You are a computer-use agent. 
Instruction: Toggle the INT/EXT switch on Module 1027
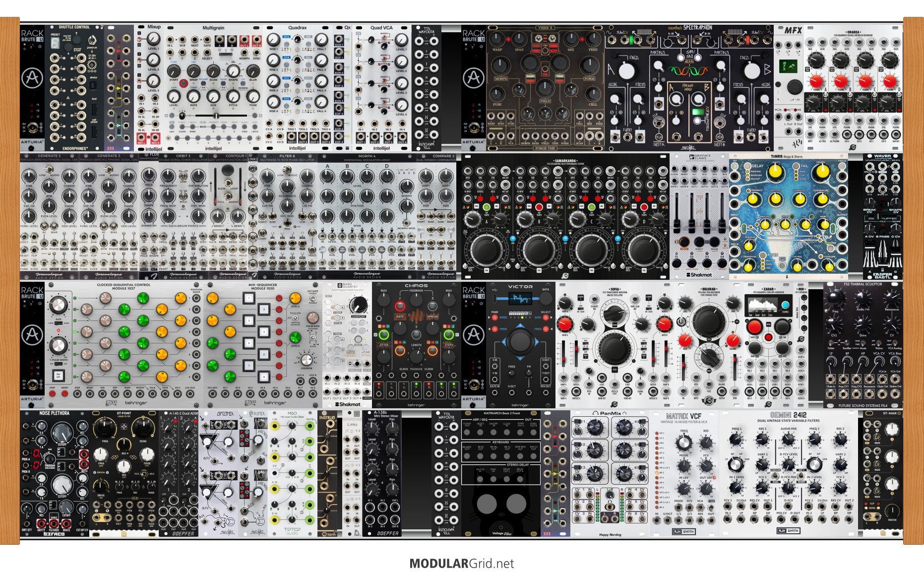[x=59, y=364]
